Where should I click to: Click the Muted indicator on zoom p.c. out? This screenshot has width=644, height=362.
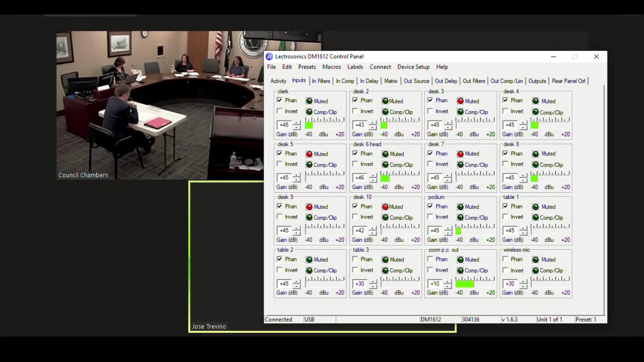460,259
